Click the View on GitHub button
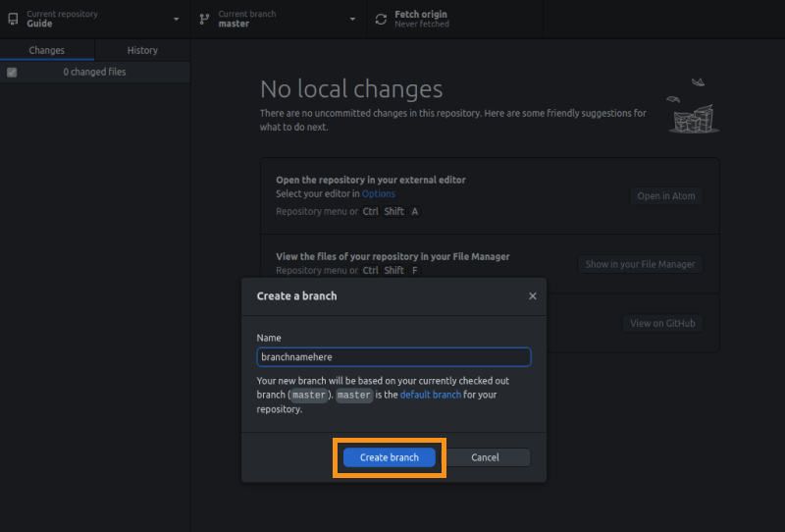This screenshot has height=532, width=785. (x=662, y=323)
